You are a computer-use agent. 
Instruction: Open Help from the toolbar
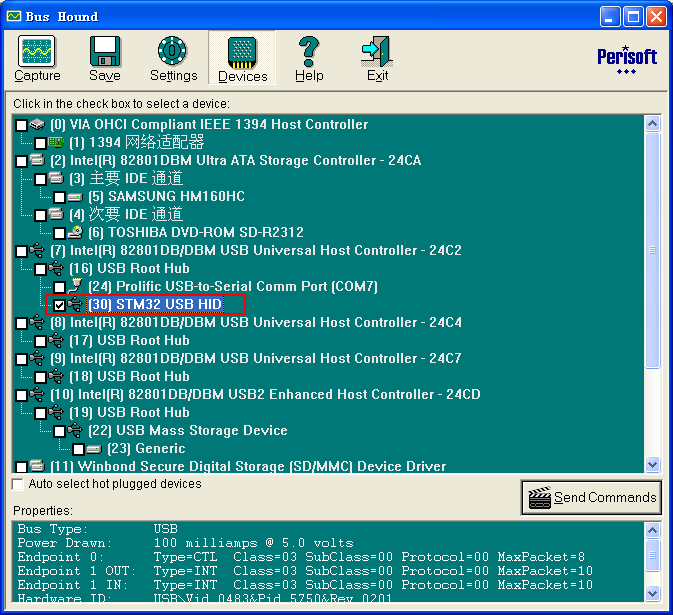(x=309, y=58)
